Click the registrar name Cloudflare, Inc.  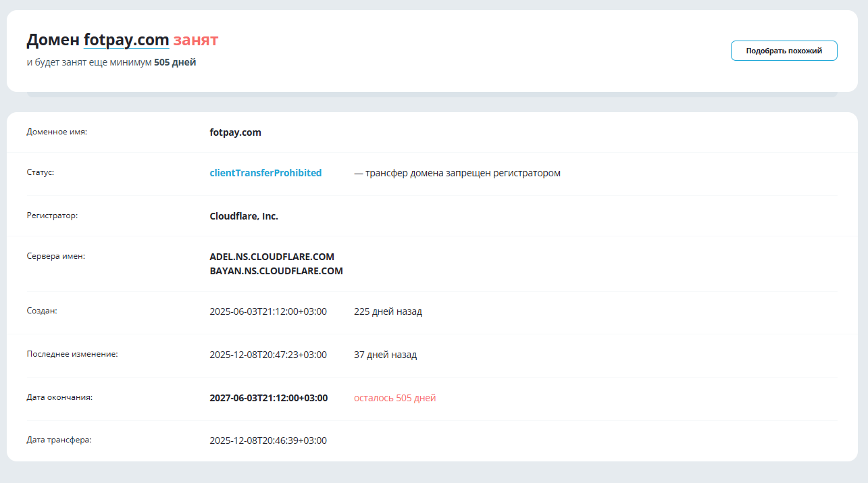(x=244, y=216)
